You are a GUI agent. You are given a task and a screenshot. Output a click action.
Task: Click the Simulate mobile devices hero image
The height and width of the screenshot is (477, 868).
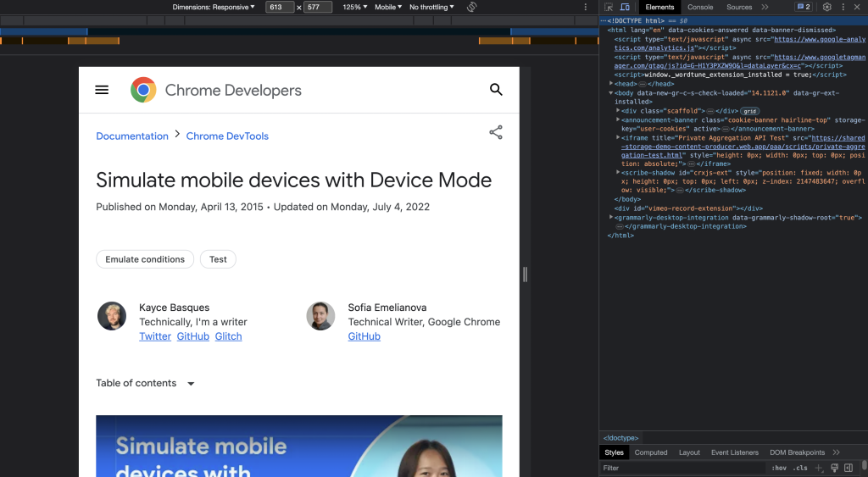pos(299,446)
